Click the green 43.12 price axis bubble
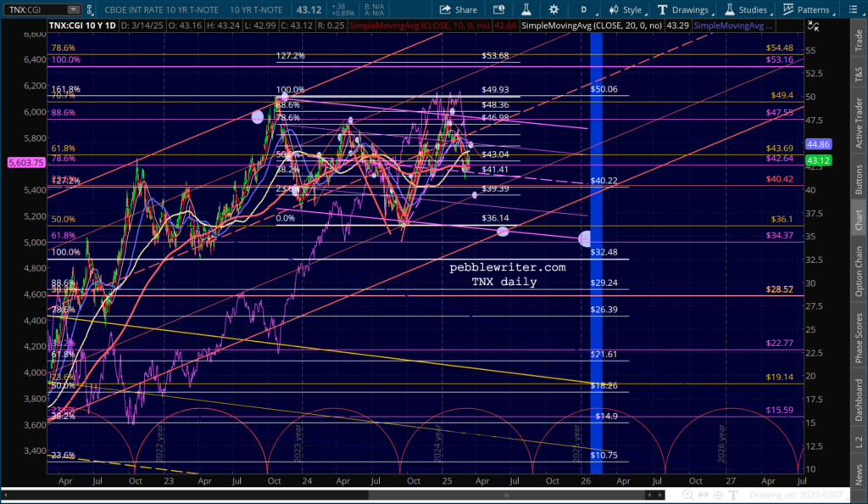 [x=818, y=160]
